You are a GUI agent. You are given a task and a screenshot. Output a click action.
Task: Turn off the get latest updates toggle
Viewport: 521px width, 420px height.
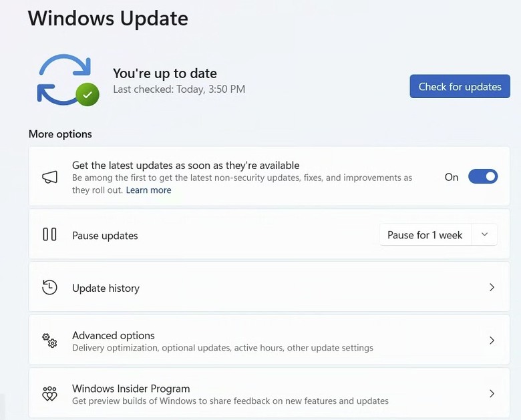[483, 176]
